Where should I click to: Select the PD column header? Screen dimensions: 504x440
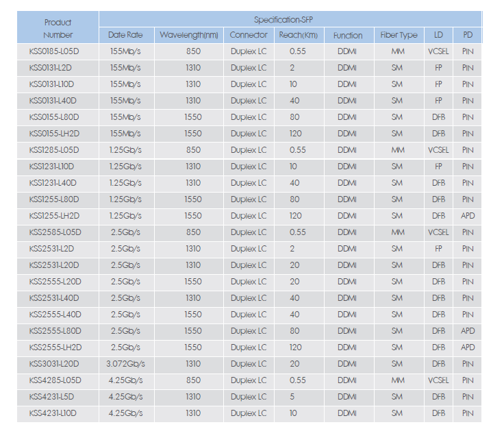pyautogui.click(x=468, y=35)
